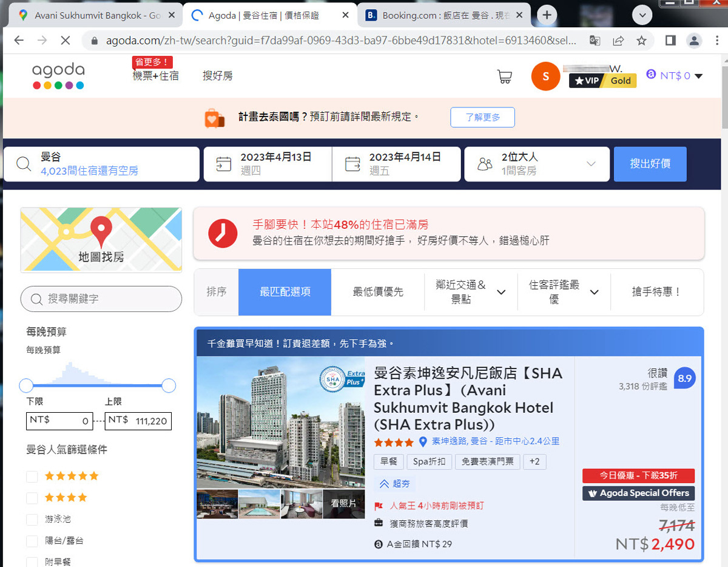Viewport: 728px width, 567px height.
Task: Toggle Chrome side panel icon
Action: (x=670, y=41)
